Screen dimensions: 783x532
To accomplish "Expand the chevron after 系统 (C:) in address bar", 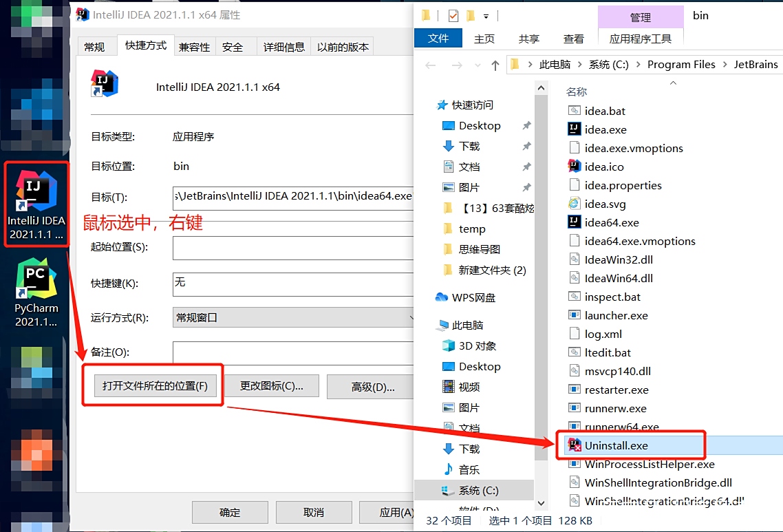I will [x=639, y=65].
